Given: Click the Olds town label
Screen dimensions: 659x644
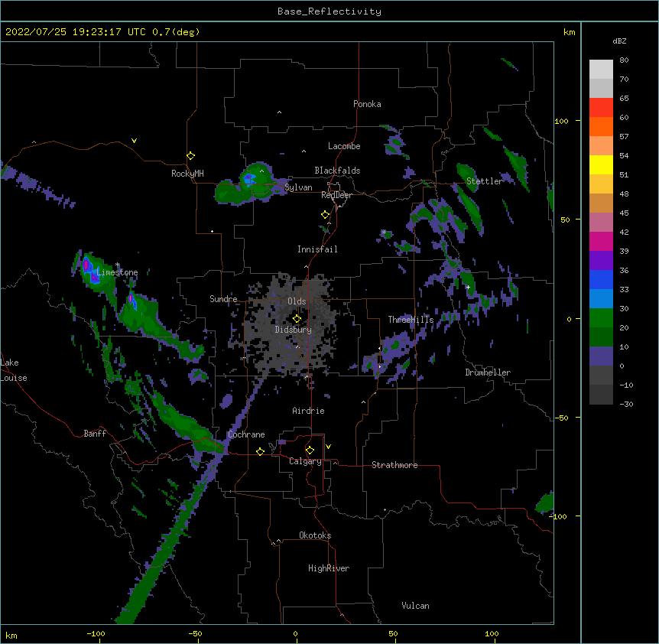Looking at the screenshot, I should tap(297, 301).
